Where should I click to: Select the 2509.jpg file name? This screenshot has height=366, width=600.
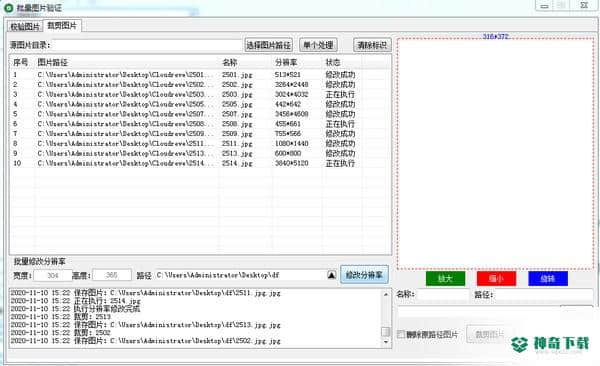coord(237,134)
